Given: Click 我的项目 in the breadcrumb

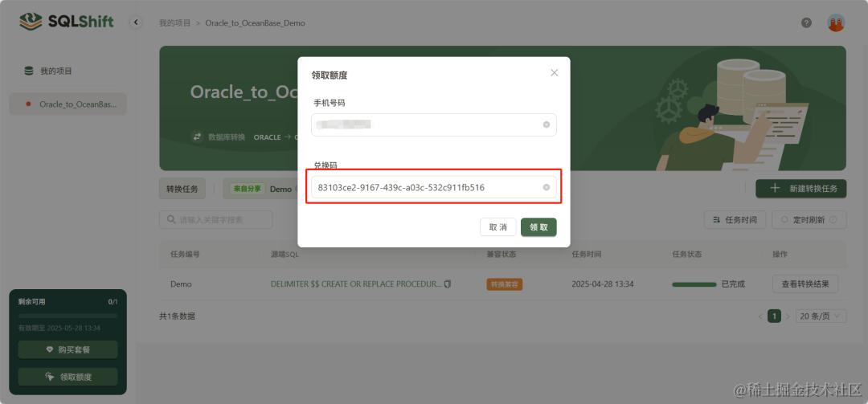Looking at the screenshot, I should [x=175, y=23].
